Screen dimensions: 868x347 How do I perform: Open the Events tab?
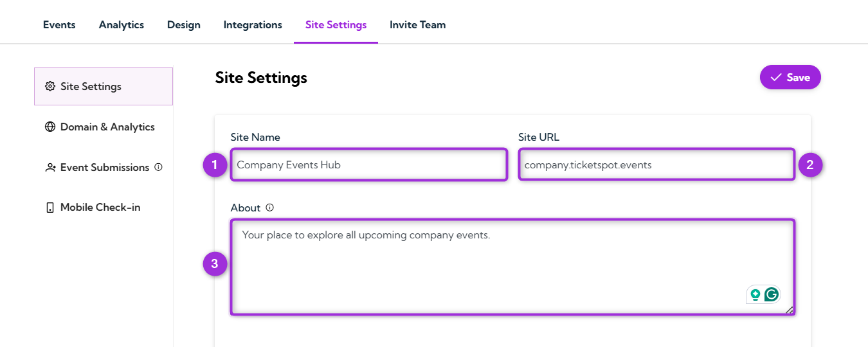[x=59, y=25]
